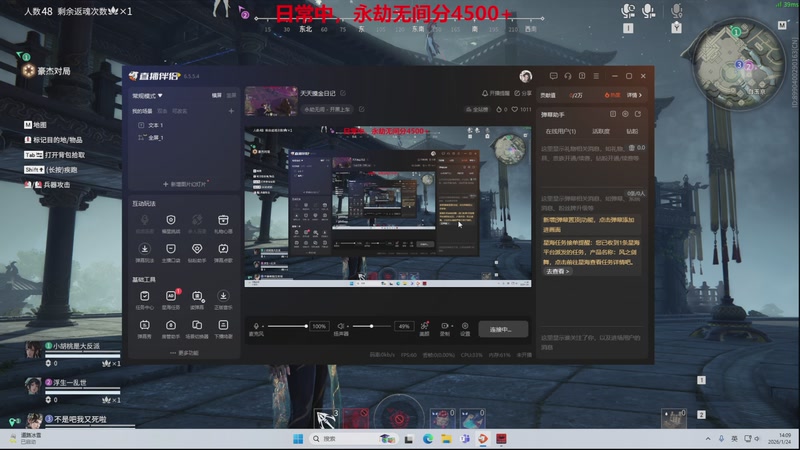Adjust the microphone volume slider
Viewport: 800px width, 450px height.
click(x=287, y=326)
